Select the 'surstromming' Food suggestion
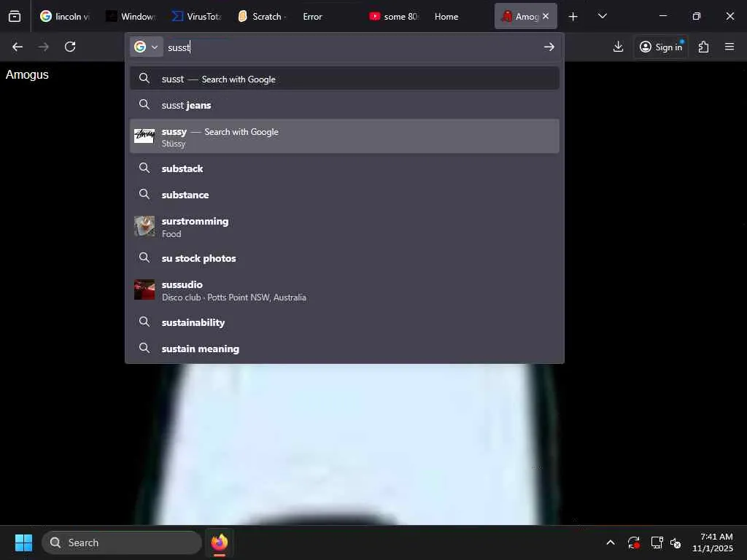 (x=344, y=227)
